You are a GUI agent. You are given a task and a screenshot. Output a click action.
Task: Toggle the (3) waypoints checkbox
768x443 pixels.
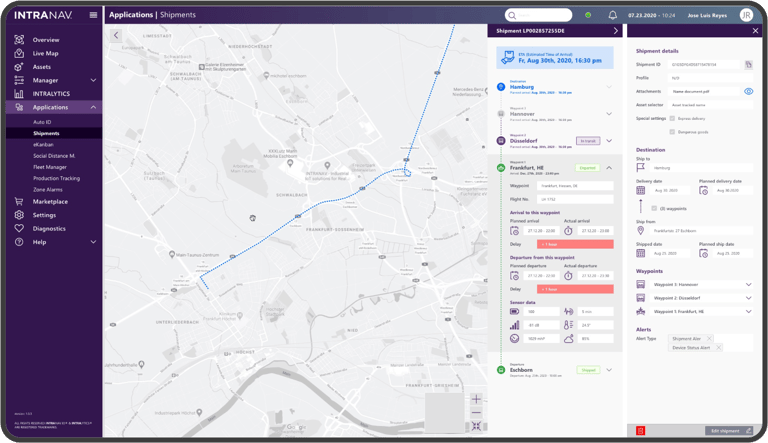pos(654,208)
